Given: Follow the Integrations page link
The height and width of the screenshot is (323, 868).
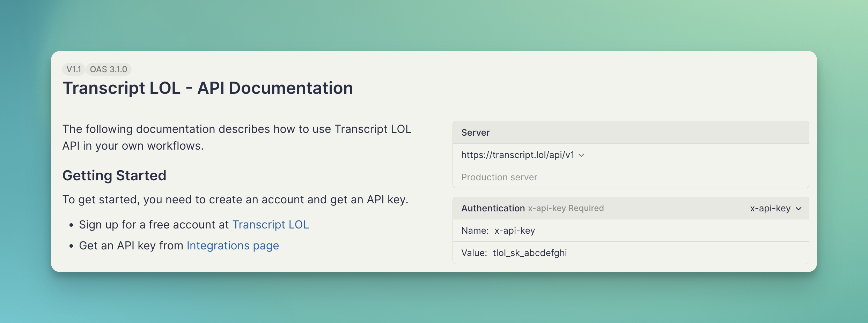Looking at the screenshot, I should [x=233, y=246].
